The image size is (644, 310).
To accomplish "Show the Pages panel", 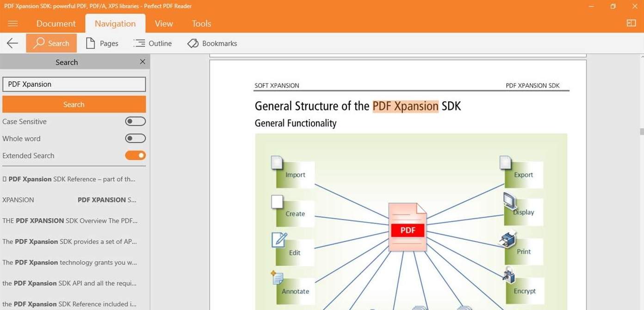I will 102,43.
